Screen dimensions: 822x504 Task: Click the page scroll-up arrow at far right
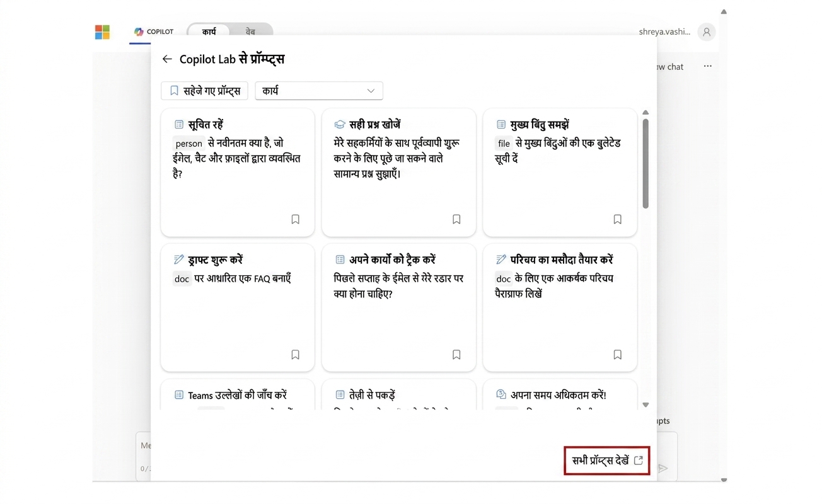(724, 11)
